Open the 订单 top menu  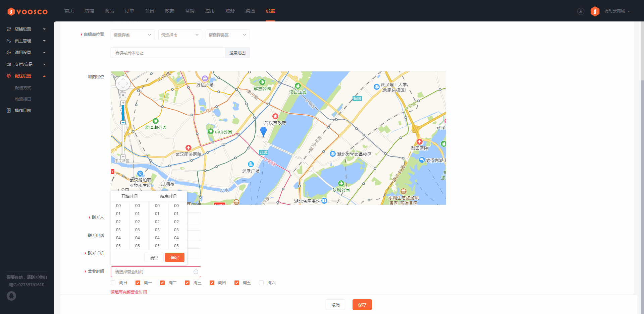pyautogui.click(x=129, y=11)
